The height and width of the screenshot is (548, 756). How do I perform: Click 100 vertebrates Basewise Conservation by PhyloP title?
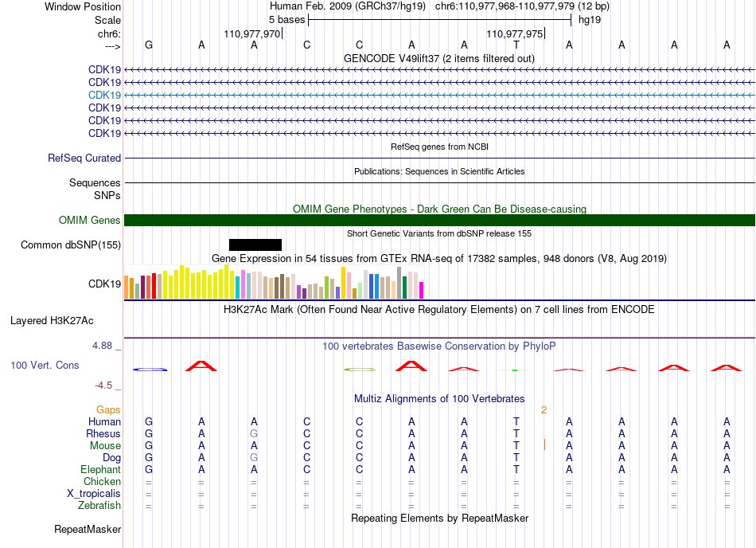pos(438,346)
